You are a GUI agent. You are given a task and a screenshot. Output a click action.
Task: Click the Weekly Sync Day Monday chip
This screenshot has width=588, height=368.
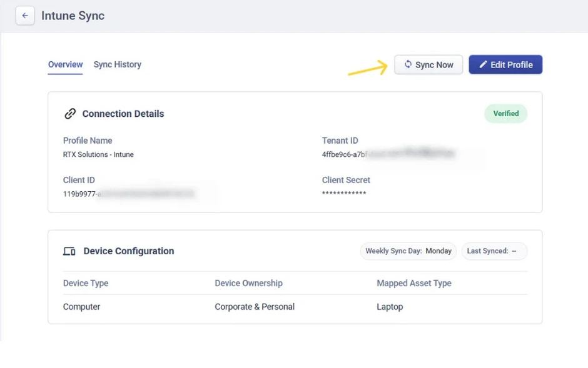(x=408, y=251)
